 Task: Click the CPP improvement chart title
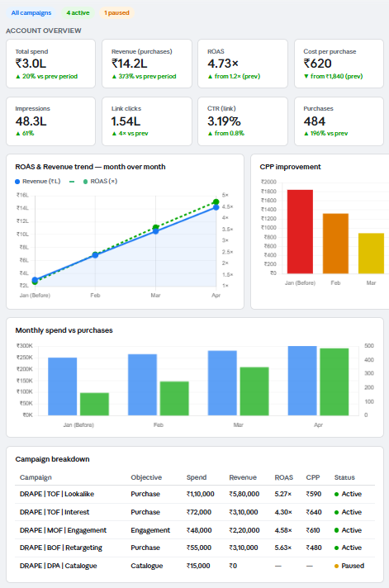pyautogui.click(x=291, y=167)
